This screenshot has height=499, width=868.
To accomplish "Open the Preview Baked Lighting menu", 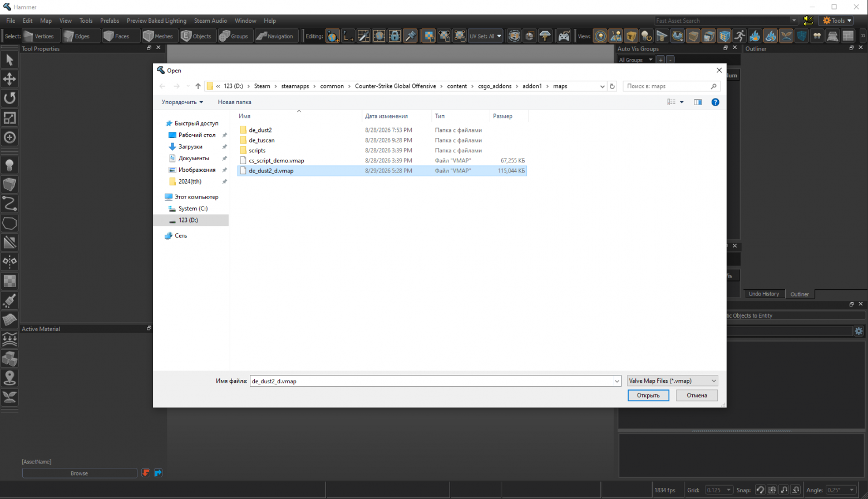I will coord(156,21).
